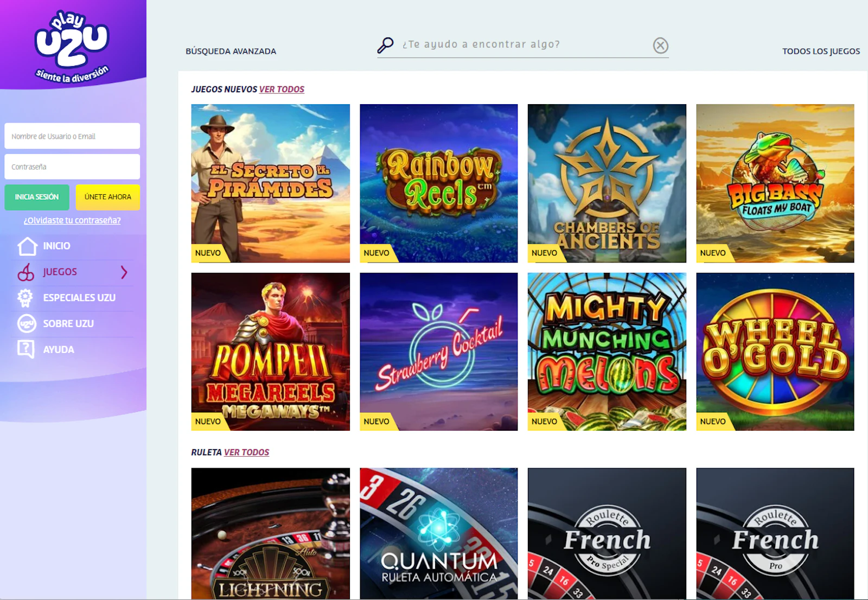This screenshot has width=868, height=600.
Task: Click the question mark icon beside Ayuda
Action: (x=26, y=349)
